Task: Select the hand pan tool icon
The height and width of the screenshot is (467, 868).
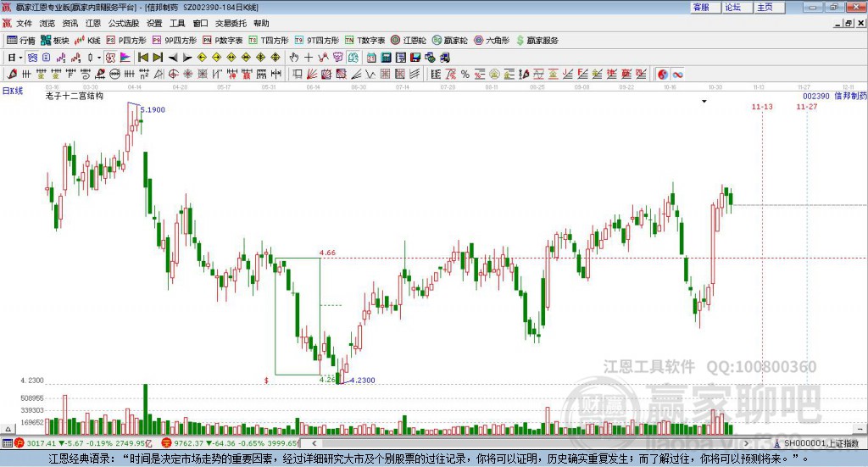Action: (294, 58)
